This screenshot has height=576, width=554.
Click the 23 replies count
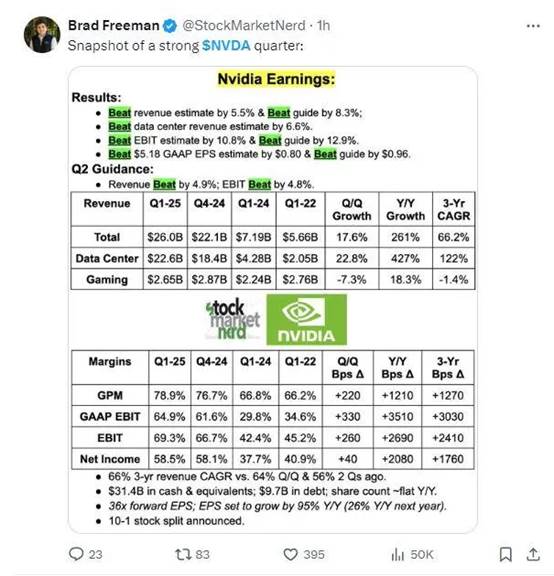pyautogui.click(x=96, y=554)
